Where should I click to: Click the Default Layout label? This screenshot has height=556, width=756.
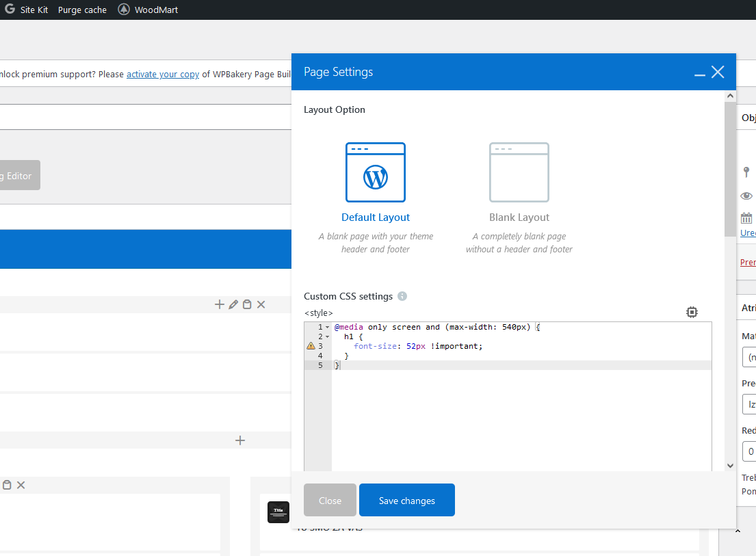click(376, 217)
